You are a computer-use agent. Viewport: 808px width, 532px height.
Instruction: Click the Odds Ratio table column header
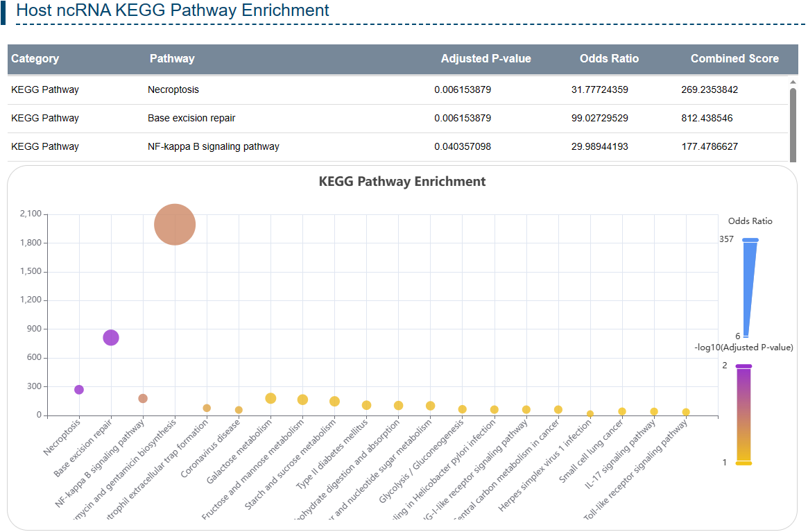coord(609,59)
